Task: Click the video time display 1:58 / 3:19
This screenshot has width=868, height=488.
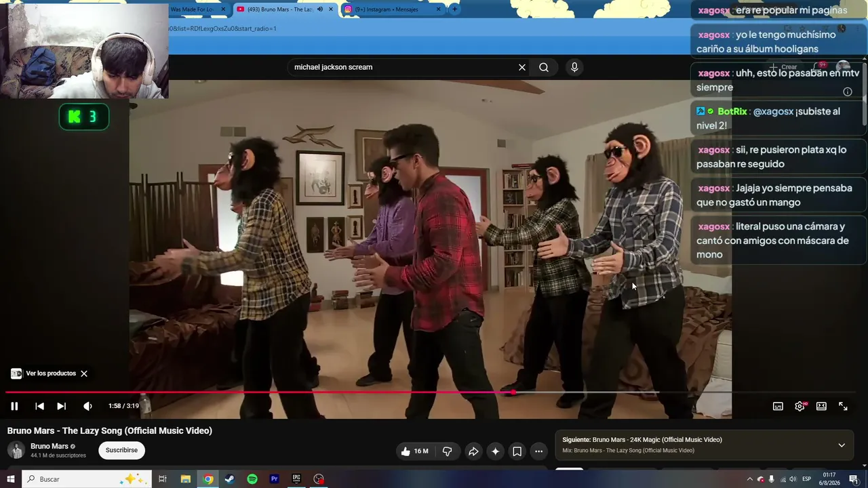Action: click(123, 406)
